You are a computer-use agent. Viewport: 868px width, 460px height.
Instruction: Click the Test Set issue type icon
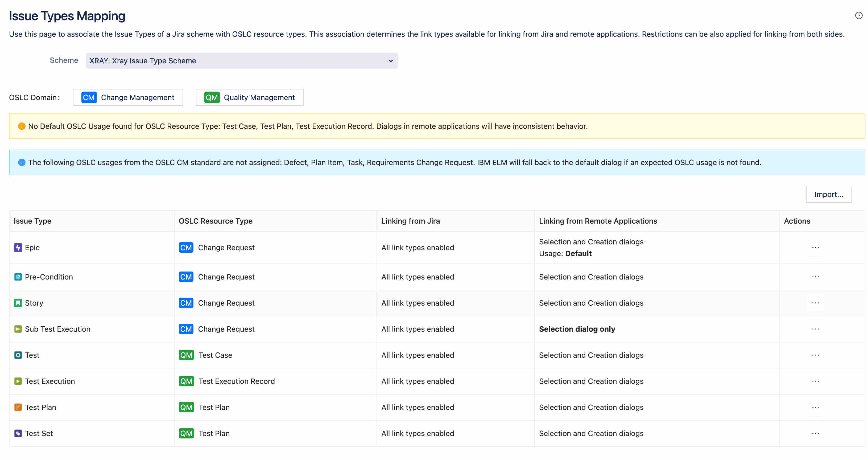[18, 433]
